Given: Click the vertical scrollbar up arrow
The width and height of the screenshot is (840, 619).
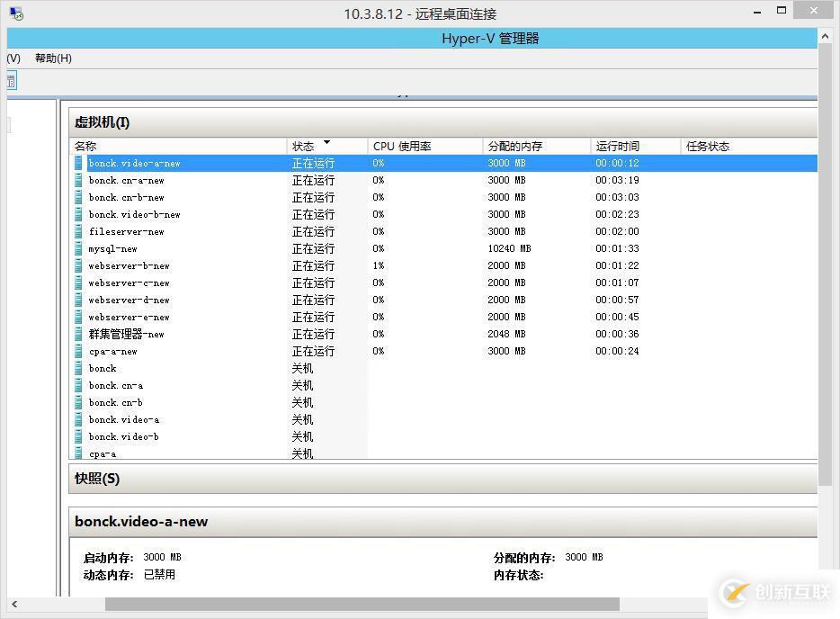Looking at the screenshot, I should pyautogui.click(x=825, y=37).
